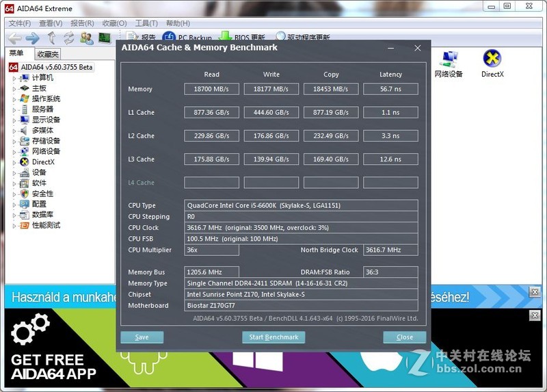Viewport: 547px width, 392px height.
Task: Select 多媒体 in the tree
Action: click(42, 130)
